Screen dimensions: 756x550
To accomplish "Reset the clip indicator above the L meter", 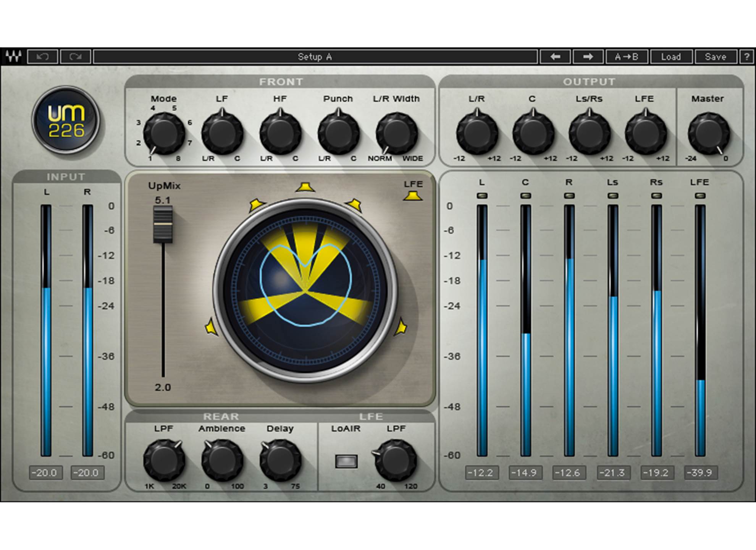I will [482, 196].
